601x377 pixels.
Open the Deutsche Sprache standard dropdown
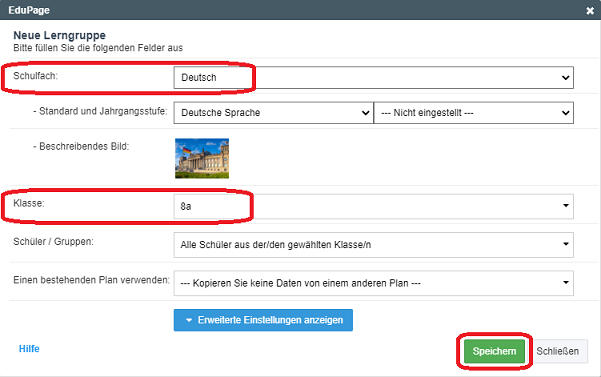point(273,113)
